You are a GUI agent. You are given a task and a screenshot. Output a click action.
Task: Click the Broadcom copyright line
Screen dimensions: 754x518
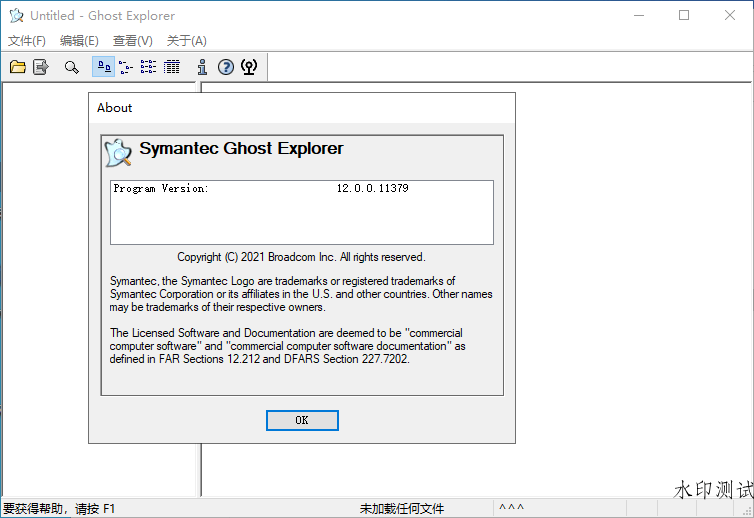click(301, 257)
